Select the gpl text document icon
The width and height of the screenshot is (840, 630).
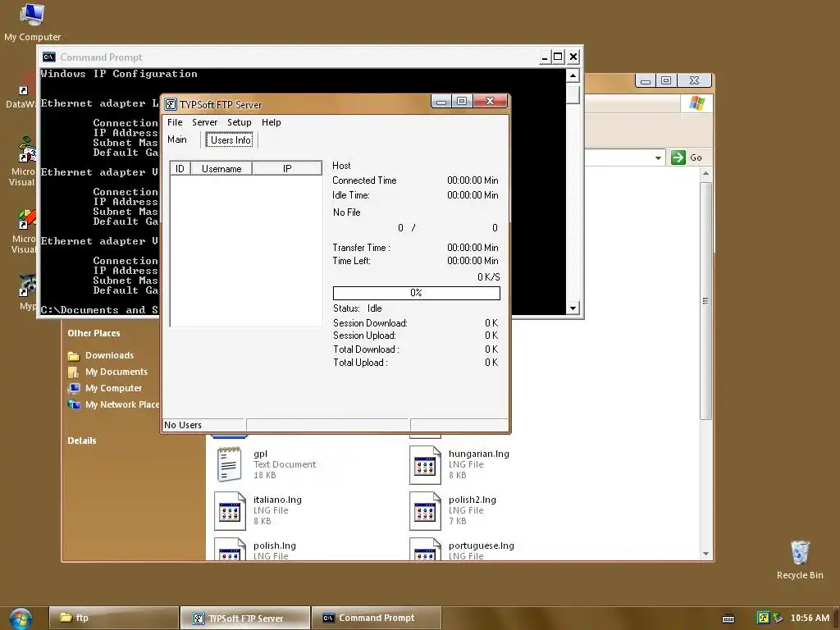pyautogui.click(x=230, y=464)
